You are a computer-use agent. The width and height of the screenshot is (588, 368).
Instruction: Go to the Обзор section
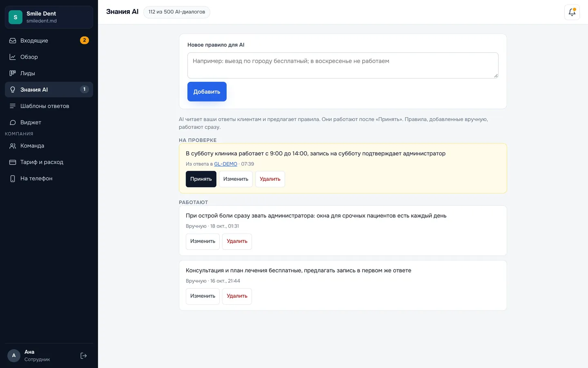click(x=49, y=57)
